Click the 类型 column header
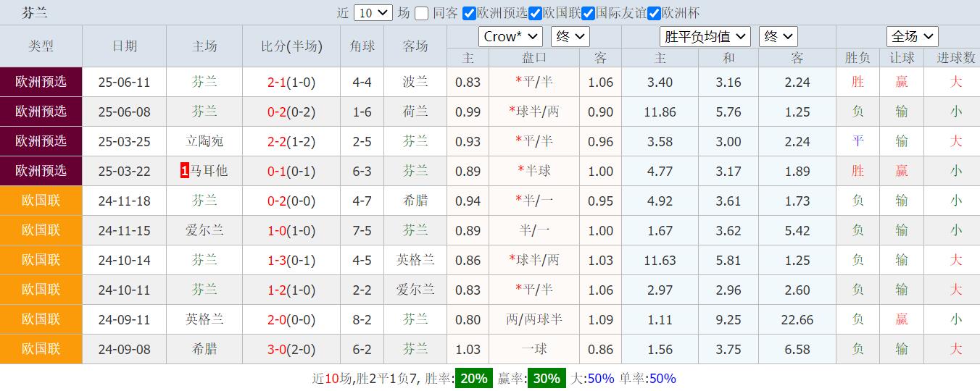980x391 pixels. pyautogui.click(x=41, y=46)
